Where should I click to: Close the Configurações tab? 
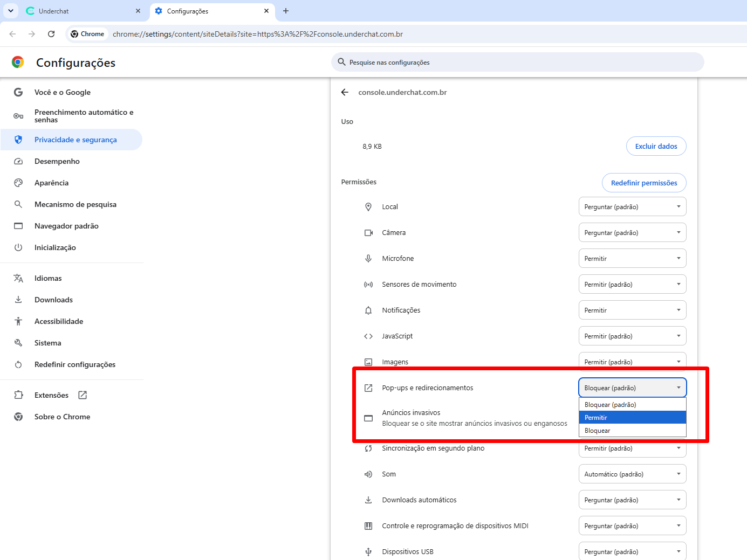pyautogui.click(x=266, y=11)
